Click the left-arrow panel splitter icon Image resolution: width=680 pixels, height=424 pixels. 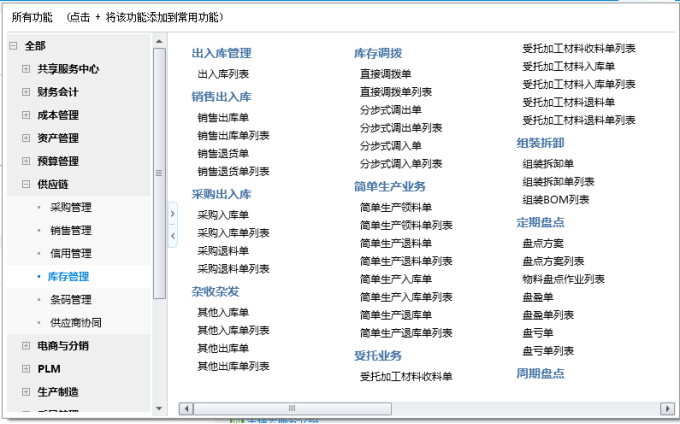pyautogui.click(x=172, y=234)
